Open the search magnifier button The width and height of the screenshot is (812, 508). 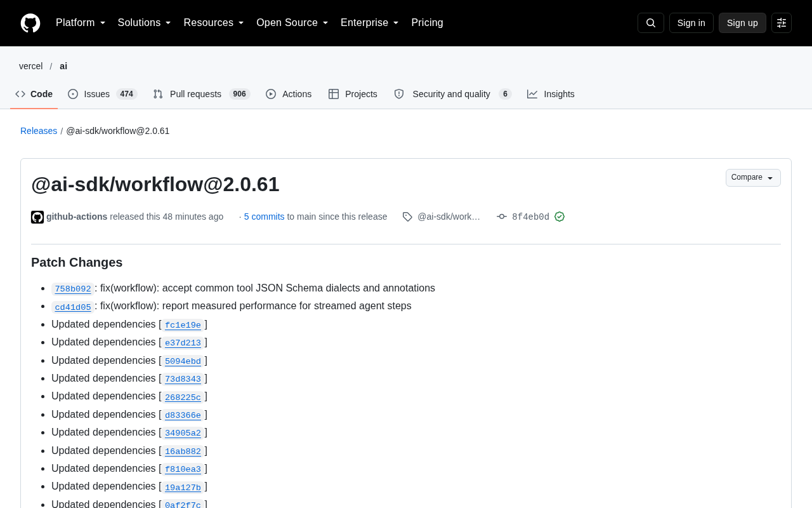pyautogui.click(x=651, y=23)
